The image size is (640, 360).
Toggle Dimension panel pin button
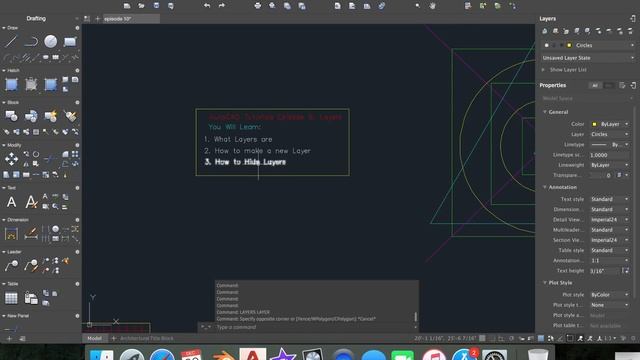[77, 220]
